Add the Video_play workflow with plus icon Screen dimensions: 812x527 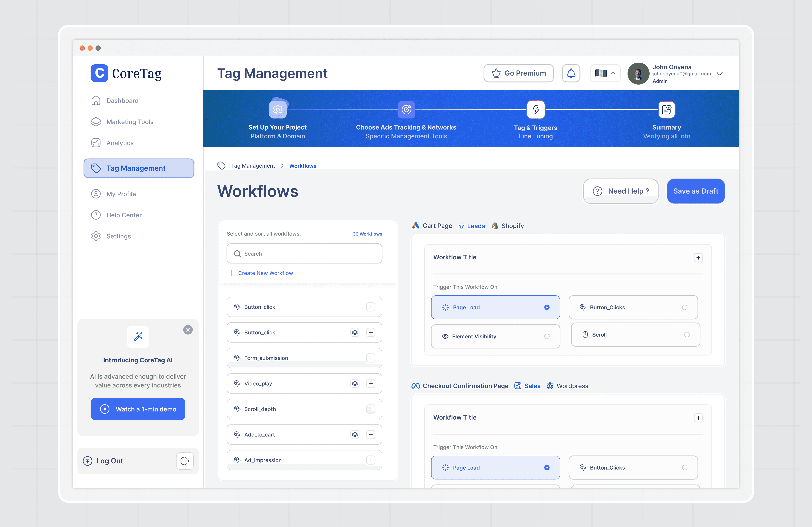point(371,383)
